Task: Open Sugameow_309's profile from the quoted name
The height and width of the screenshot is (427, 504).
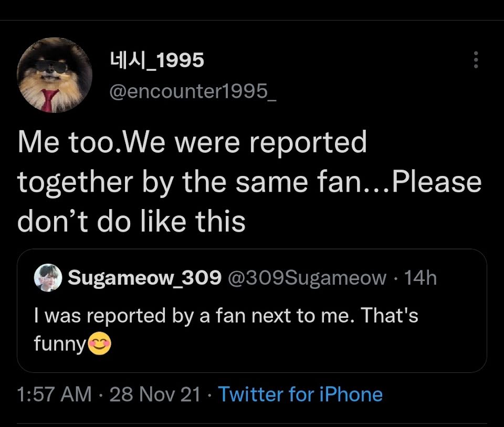Action: click(x=144, y=278)
